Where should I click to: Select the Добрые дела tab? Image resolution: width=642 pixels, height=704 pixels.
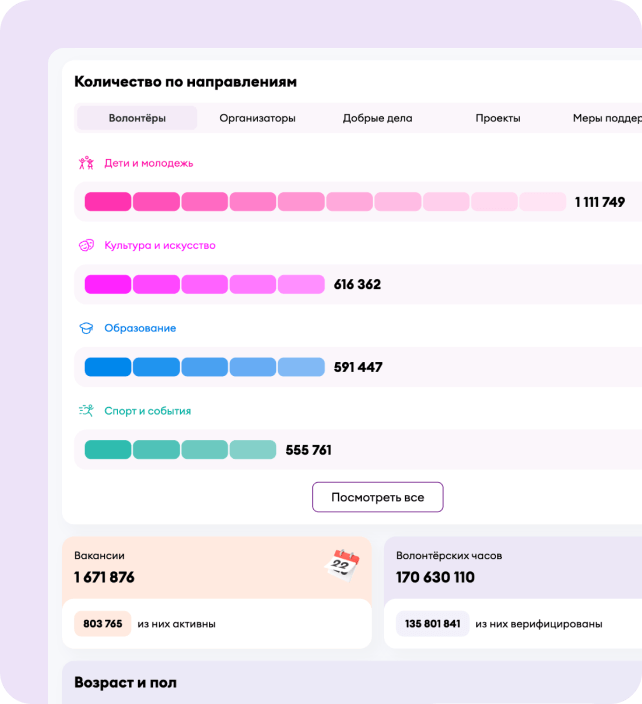(377, 118)
